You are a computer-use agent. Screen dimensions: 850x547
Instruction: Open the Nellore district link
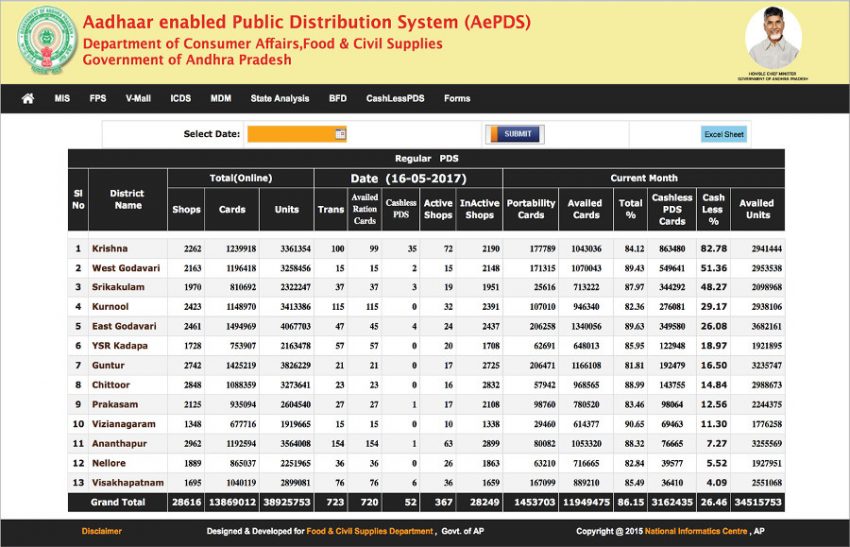coord(108,463)
